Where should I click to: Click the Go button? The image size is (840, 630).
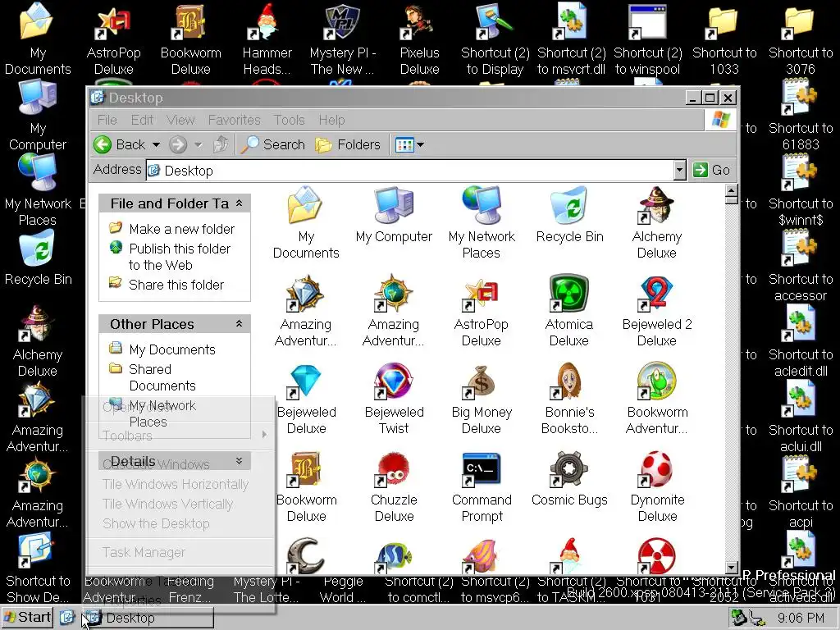pyautogui.click(x=711, y=171)
